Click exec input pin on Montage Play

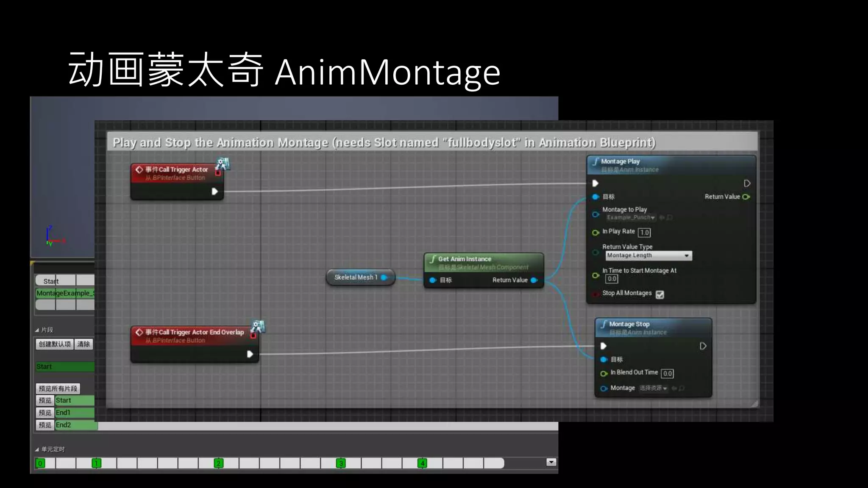(x=595, y=183)
